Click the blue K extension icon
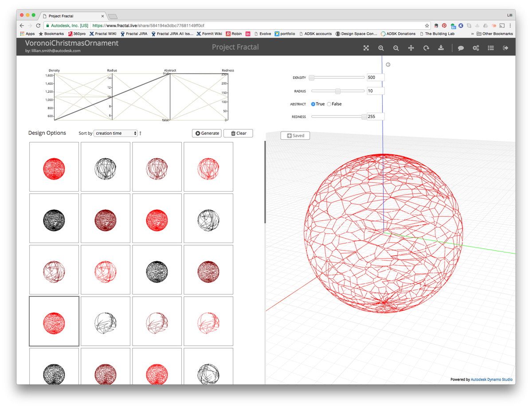532x408 pixels. (461, 26)
